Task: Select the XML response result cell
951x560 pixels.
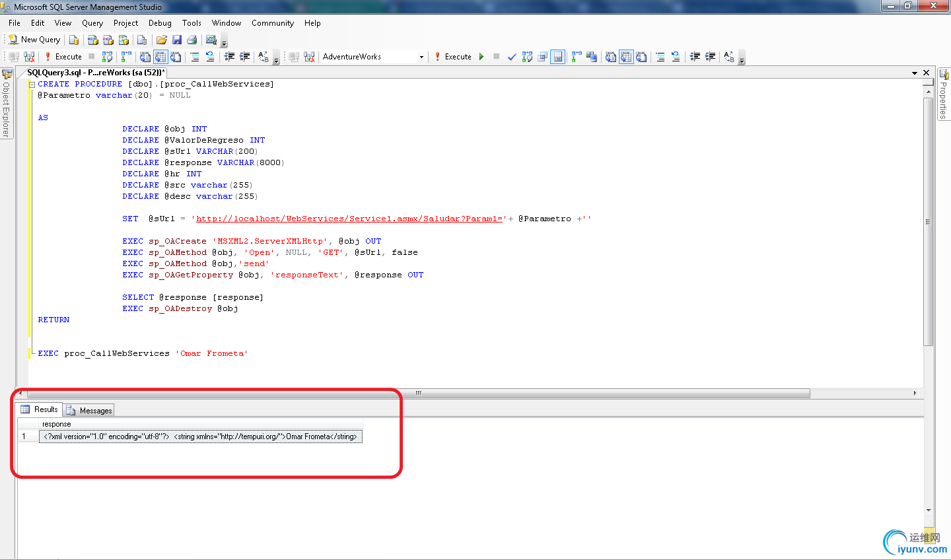Action: point(201,437)
